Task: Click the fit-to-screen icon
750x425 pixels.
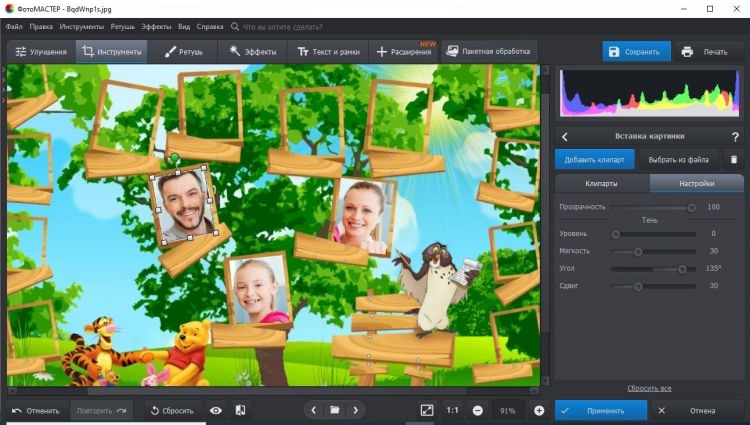Action: tap(427, 410)
